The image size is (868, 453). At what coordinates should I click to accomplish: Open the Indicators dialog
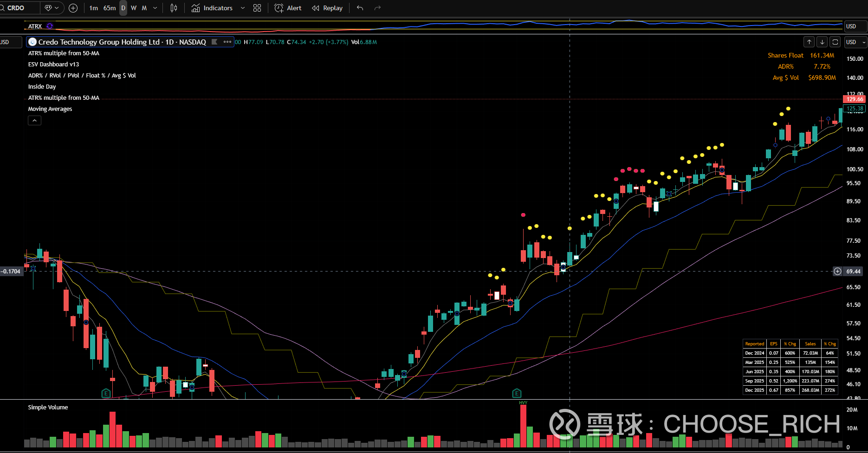point(212,8)
